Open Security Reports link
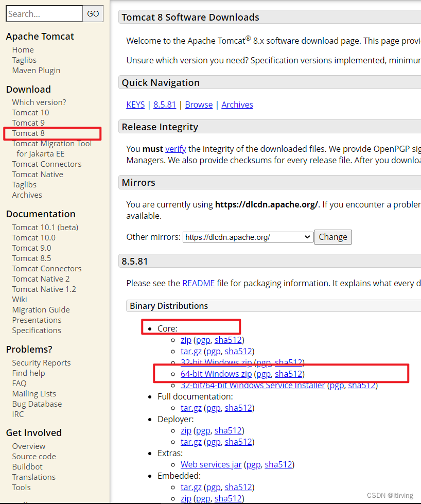 [x=41, y=362]
